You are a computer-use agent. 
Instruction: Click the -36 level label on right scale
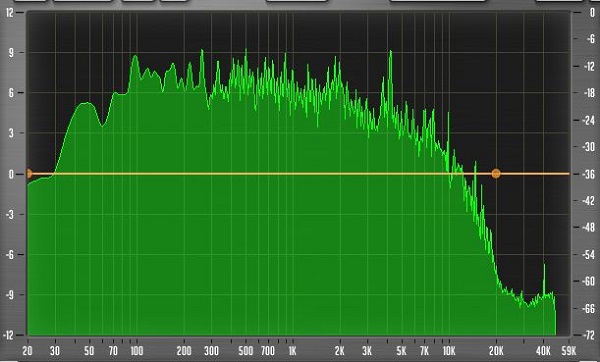(588, 174)
